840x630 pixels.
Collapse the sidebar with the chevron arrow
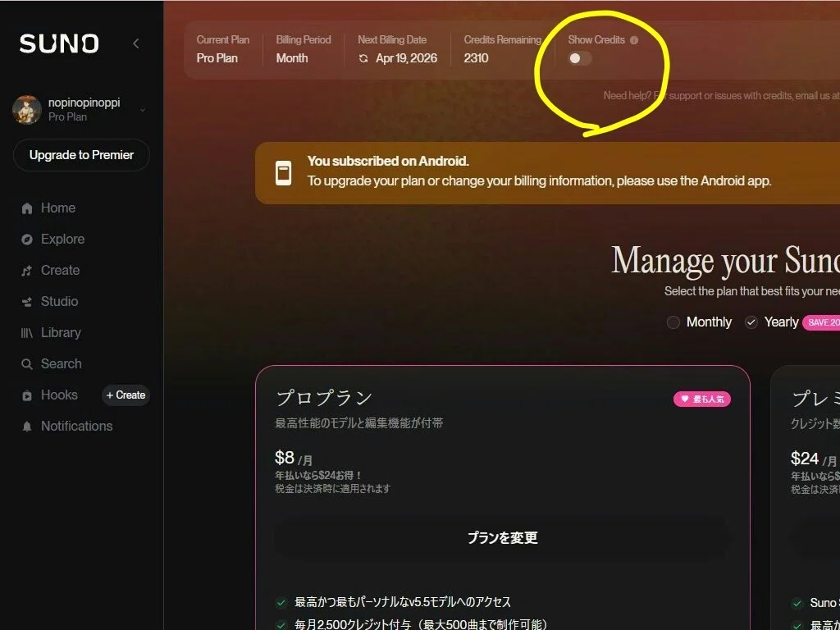point(136,43)
